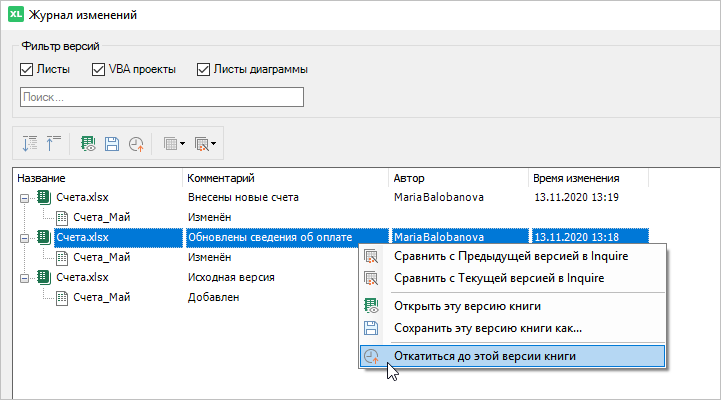Viewport: 721px width, 400px height.
Task: Click the sheet icon beside Счета_Май marked Добавлен
Action: click(62, 296)
